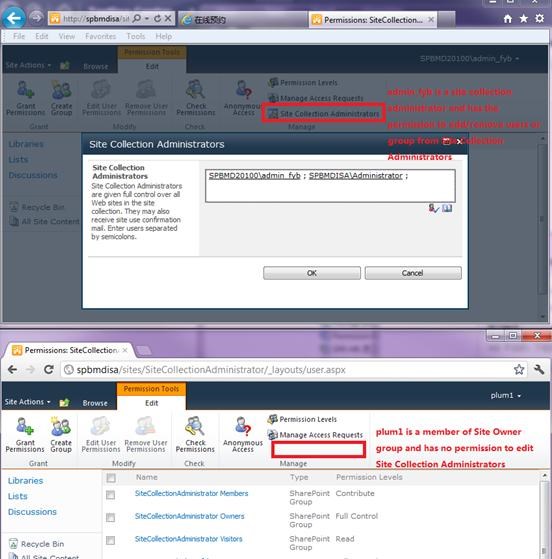The height and width of the screenshot is (559, 552).
Task: Click Site Collection Administrators people picker field
Action: click(330, 186)
